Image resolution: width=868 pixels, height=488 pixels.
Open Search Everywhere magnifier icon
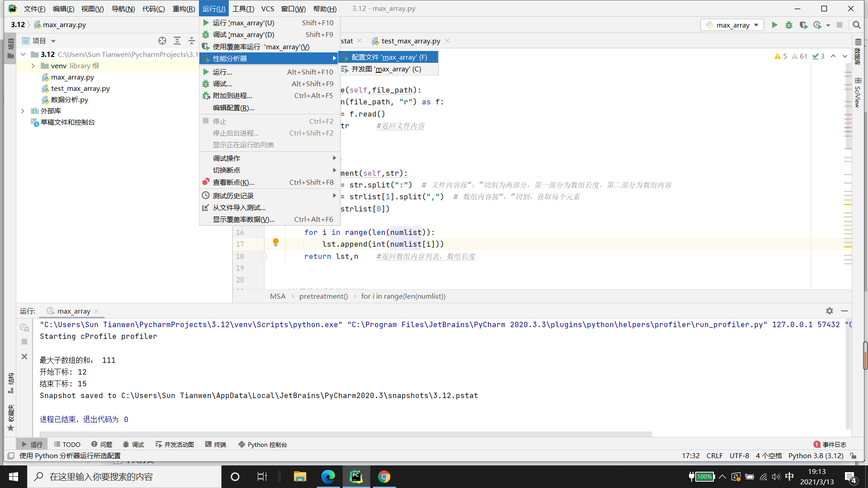[856, 25]
